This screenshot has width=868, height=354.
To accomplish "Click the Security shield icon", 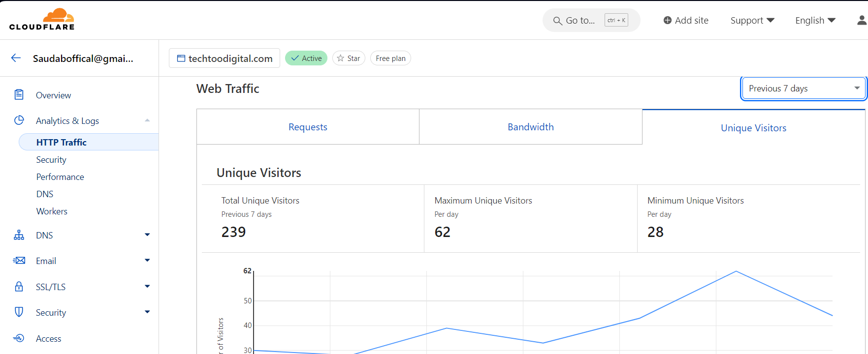I will pos(19,312).
